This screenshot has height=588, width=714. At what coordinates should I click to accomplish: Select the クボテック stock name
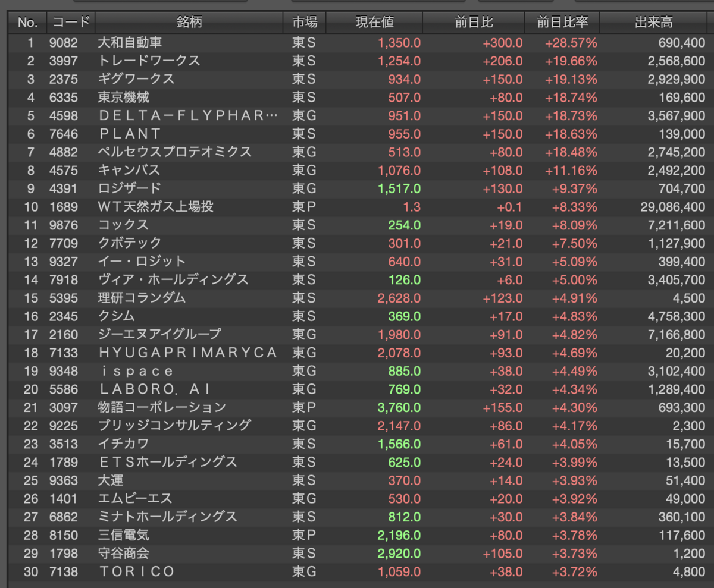coord(130,243)
